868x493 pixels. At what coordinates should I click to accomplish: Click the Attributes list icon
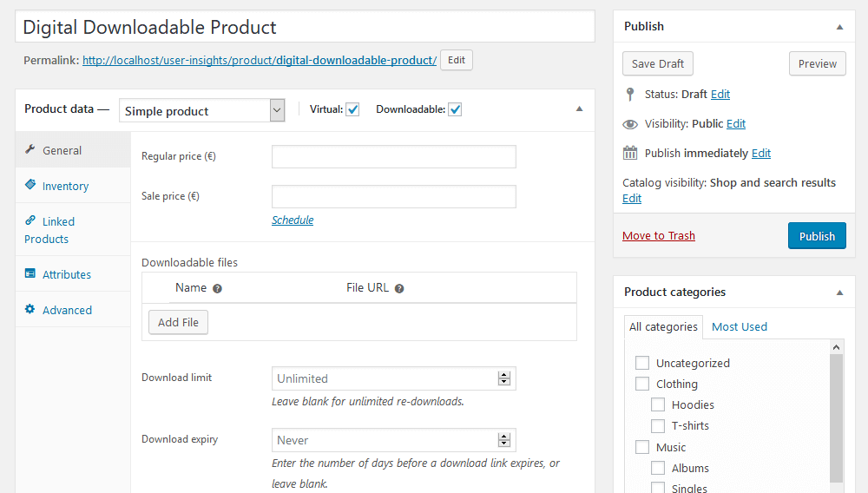click(30, 273)
